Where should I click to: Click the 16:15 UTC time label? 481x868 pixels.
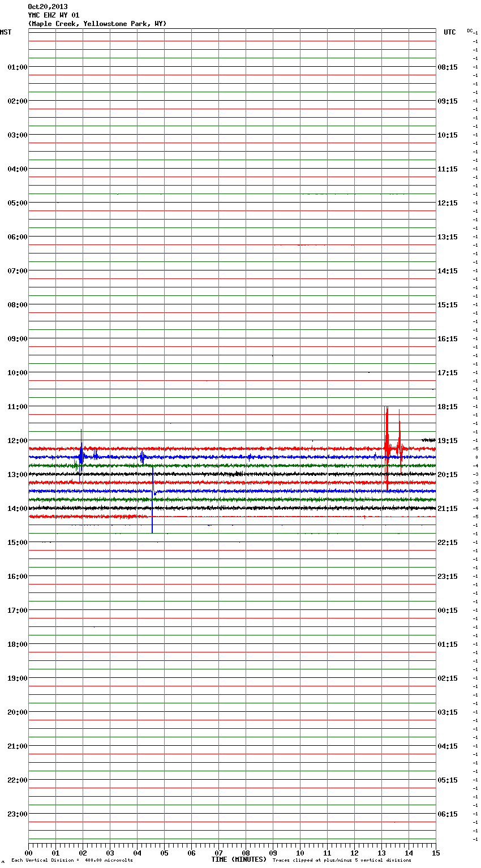tap(448, 339)
